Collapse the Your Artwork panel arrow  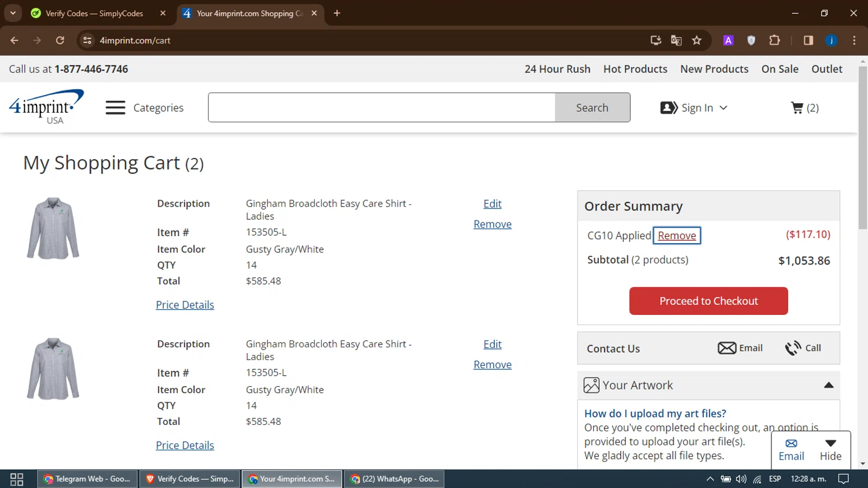point(829,385)
